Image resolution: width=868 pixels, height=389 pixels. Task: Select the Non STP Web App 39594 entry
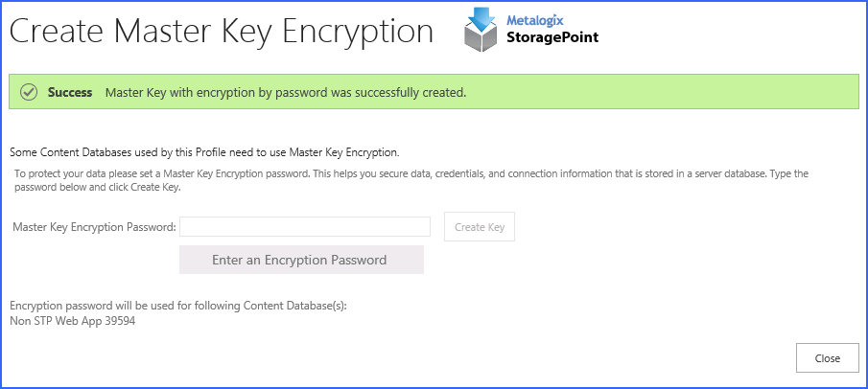[72, 321]
